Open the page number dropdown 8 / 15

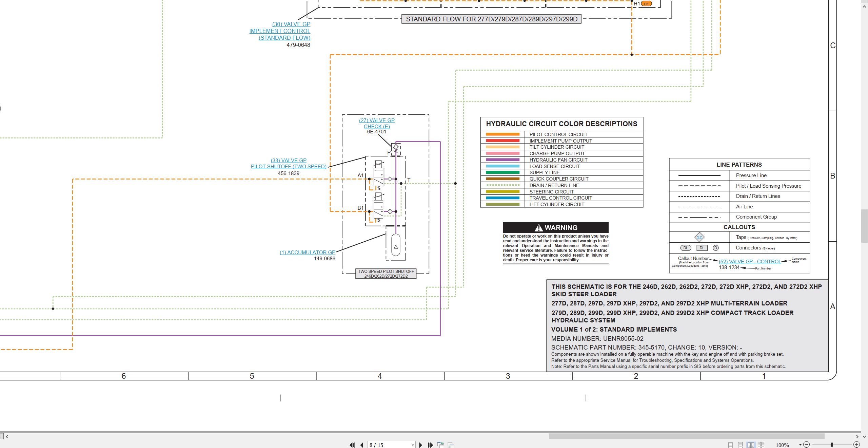pos(413,445)
